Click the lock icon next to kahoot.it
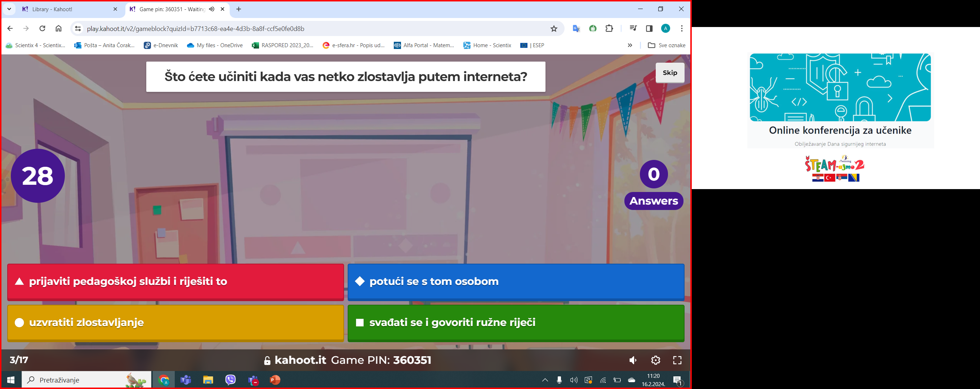 (267, 361)
